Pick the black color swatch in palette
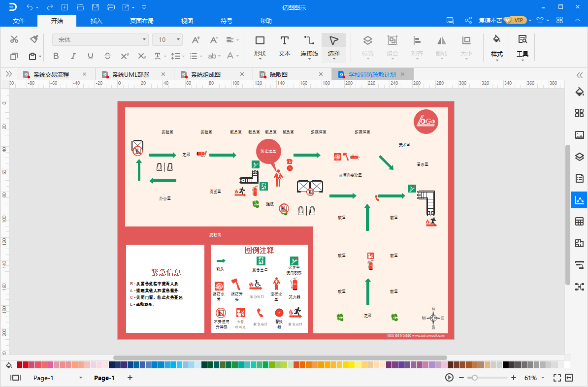 point(506,364)
